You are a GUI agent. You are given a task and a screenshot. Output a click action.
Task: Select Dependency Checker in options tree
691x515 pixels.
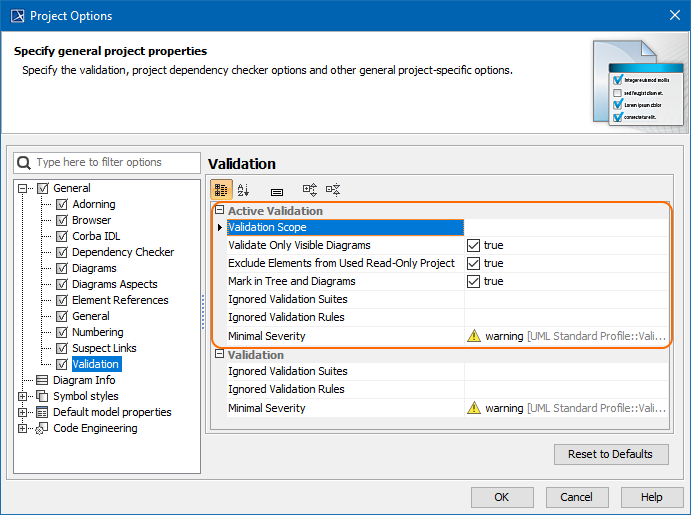[122, 252]
